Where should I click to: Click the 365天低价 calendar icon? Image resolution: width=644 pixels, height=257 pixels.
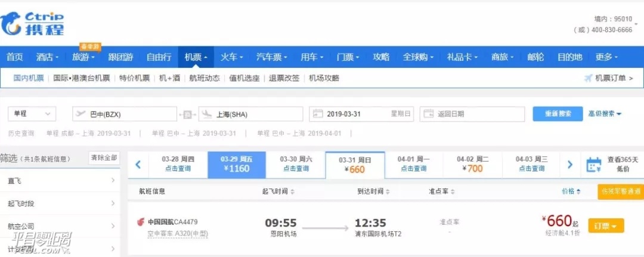(593, 165)
